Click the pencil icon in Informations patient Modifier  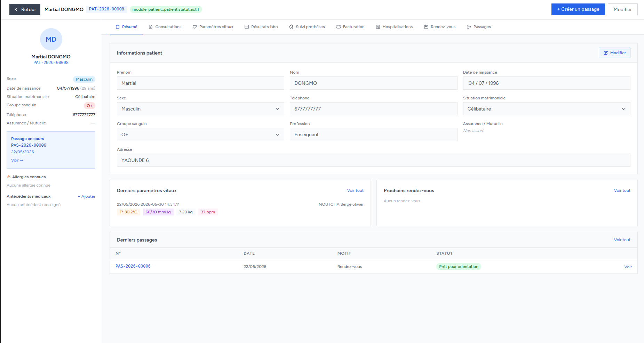pyautogui.click(x=606, y=53)
